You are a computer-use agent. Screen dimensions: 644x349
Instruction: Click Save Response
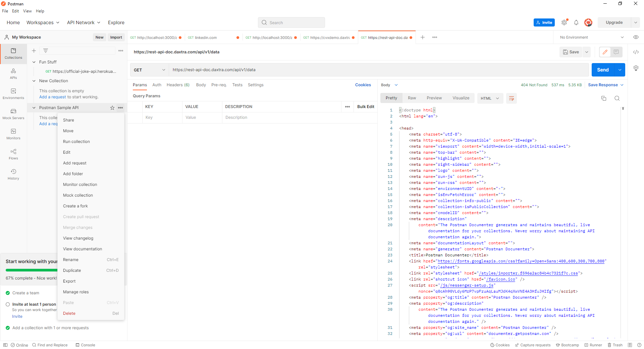[x=603, y=85]
